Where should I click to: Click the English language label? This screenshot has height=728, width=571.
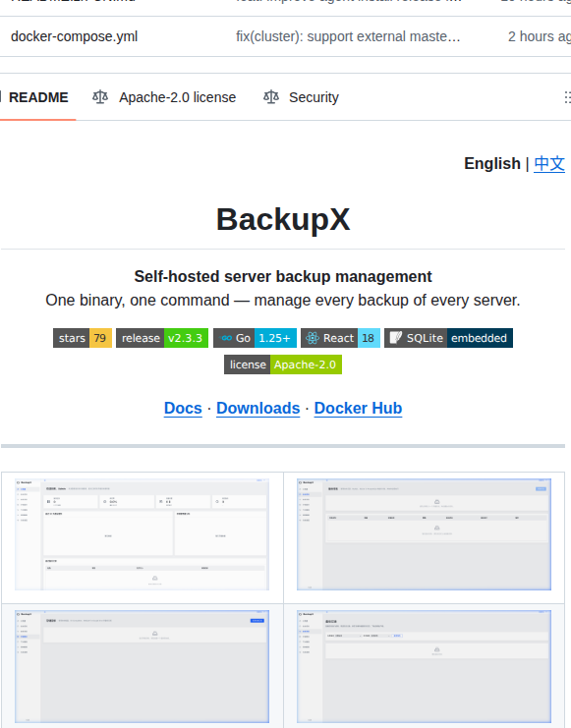[x=492, y=163]
